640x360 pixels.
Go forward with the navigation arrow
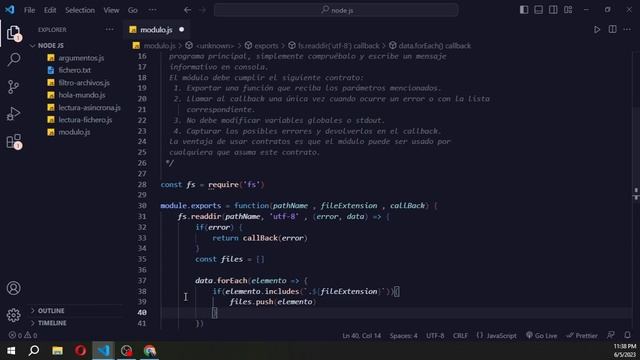pos(202,10)
